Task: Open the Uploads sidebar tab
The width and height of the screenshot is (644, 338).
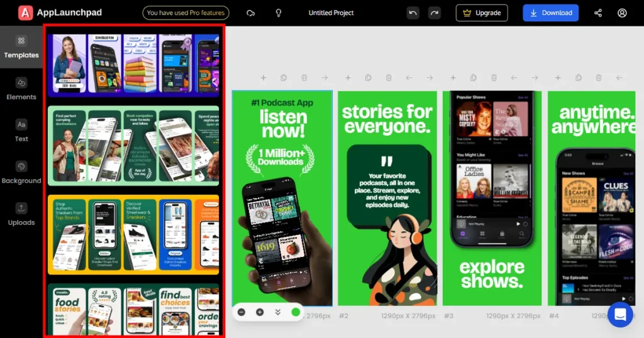Action: [x=21, y=214]
